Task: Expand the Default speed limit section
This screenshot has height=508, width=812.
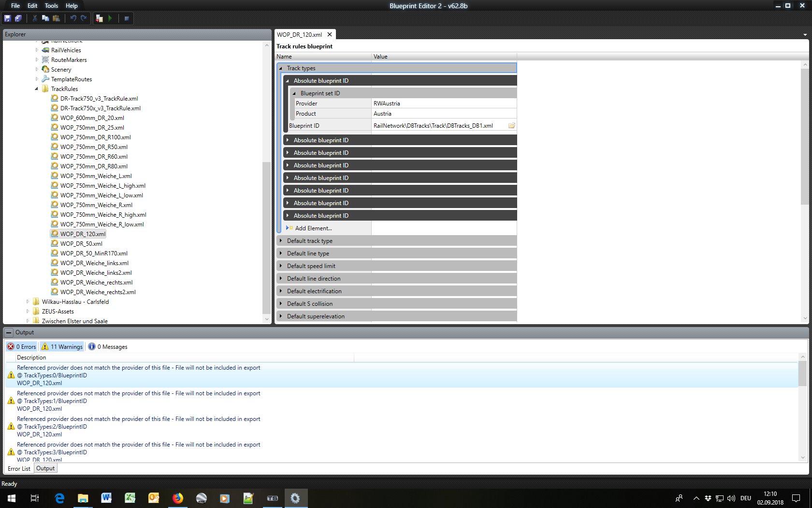Action: (281, 266)
